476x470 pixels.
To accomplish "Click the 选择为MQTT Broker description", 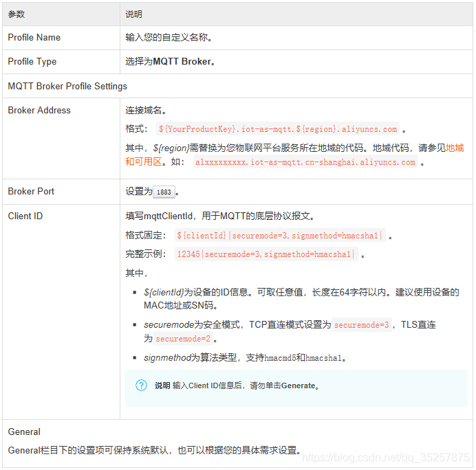I will click(x=171, y=62).
